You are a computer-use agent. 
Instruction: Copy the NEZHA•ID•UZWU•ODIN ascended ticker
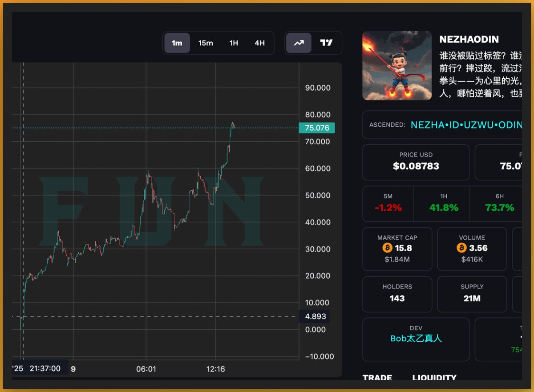pyautogui.click(x=466, y=125)
